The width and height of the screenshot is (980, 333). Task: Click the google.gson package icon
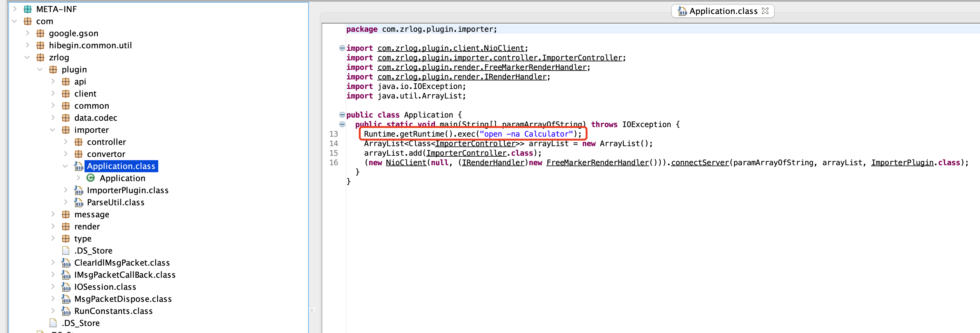(x=40, y=33)
